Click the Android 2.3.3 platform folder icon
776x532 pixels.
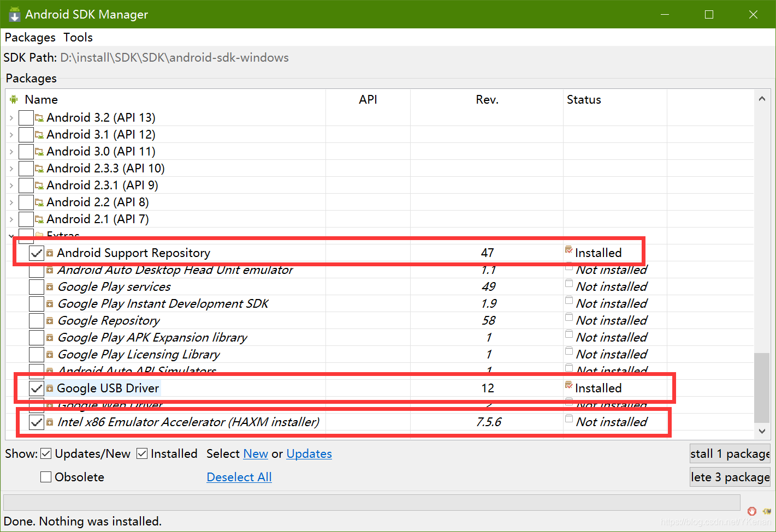point(39,169)
